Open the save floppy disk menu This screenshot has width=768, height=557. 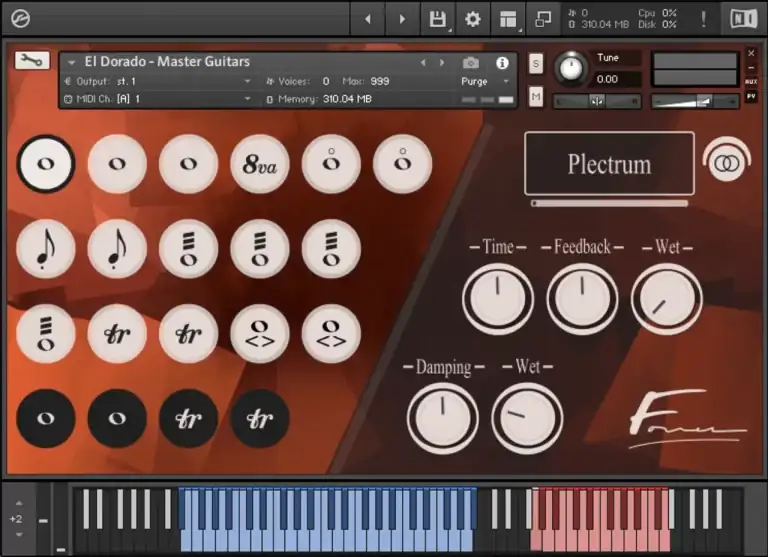[x=437, y=19]
